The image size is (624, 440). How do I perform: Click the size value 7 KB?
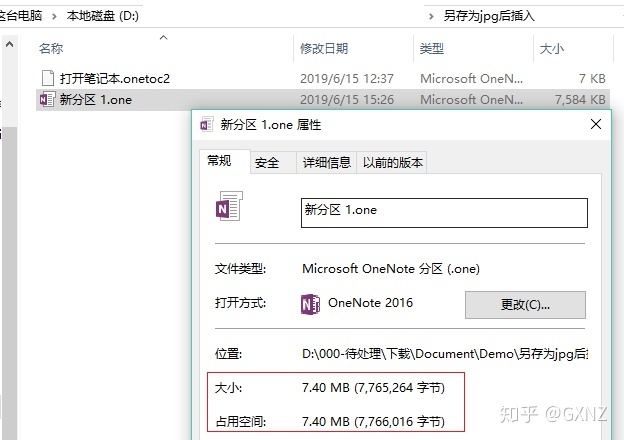point(592,78)
